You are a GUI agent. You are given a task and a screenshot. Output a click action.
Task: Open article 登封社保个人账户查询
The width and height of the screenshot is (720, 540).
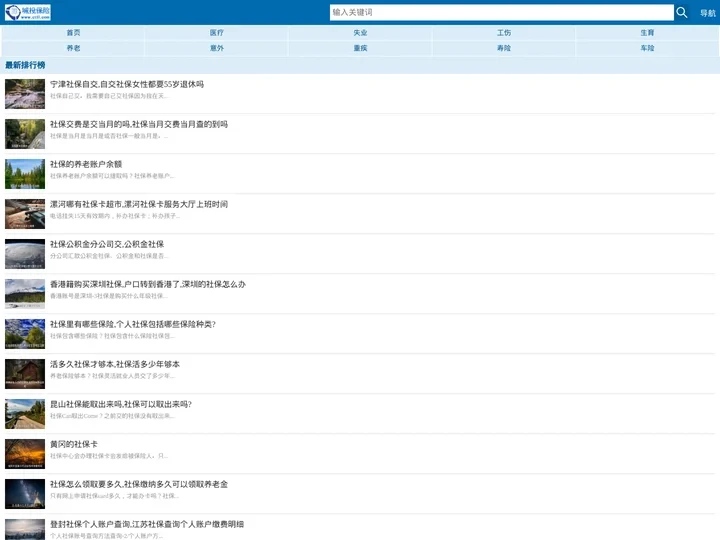point(147,524)
